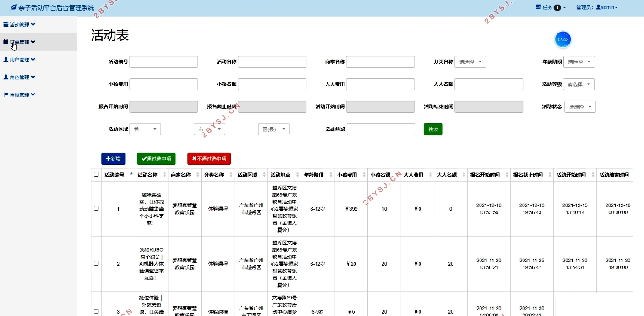The image size is (644, 316).
Task: Focus the 小孩名额 input field
Action: coord(272,84)
